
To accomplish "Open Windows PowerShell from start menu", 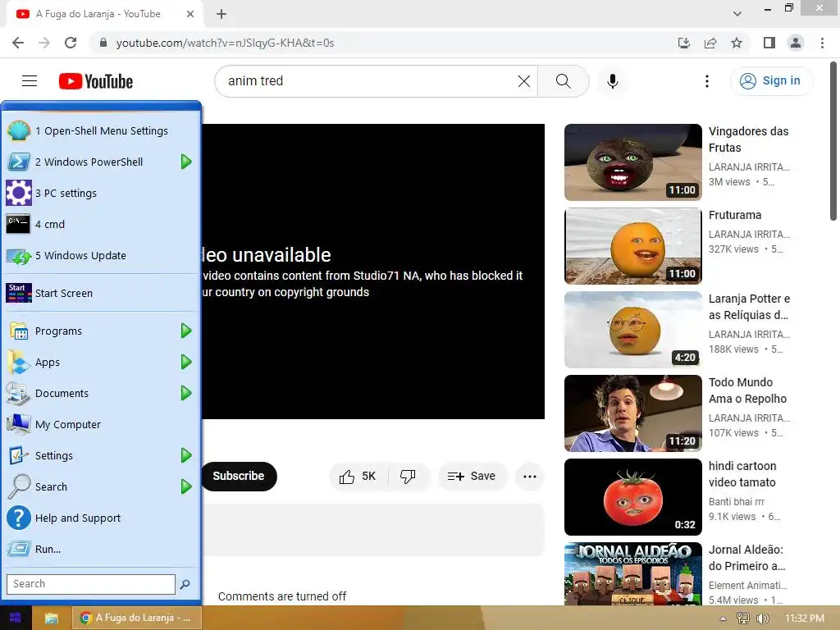I will point(89,162).
